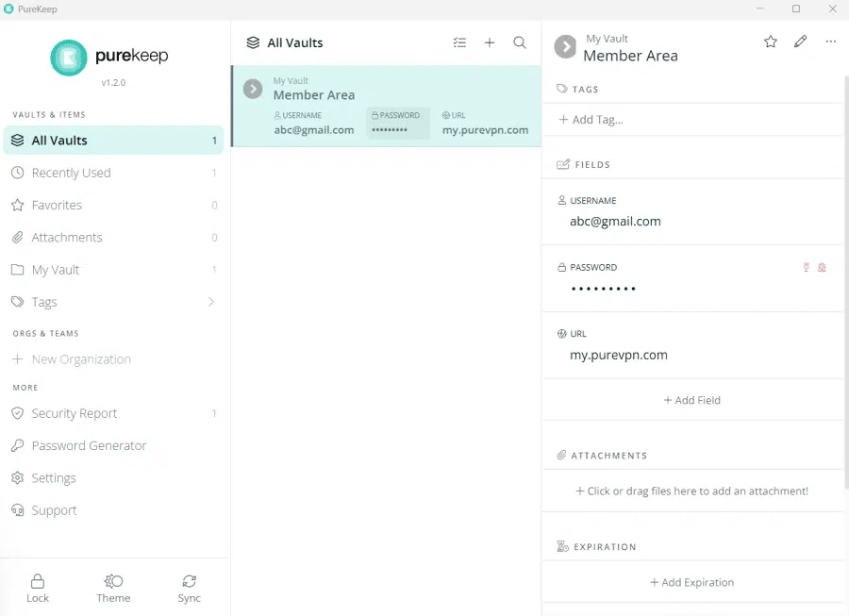Click the FIELDS section edit icon
849x616 pixels.
click(563, 164)
